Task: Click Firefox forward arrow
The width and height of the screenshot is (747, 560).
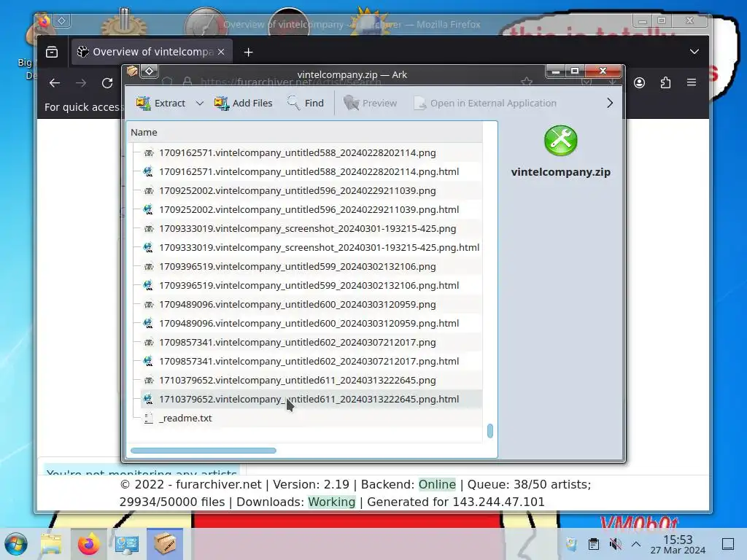Action: pyautogui.click(x=81, y=83)
